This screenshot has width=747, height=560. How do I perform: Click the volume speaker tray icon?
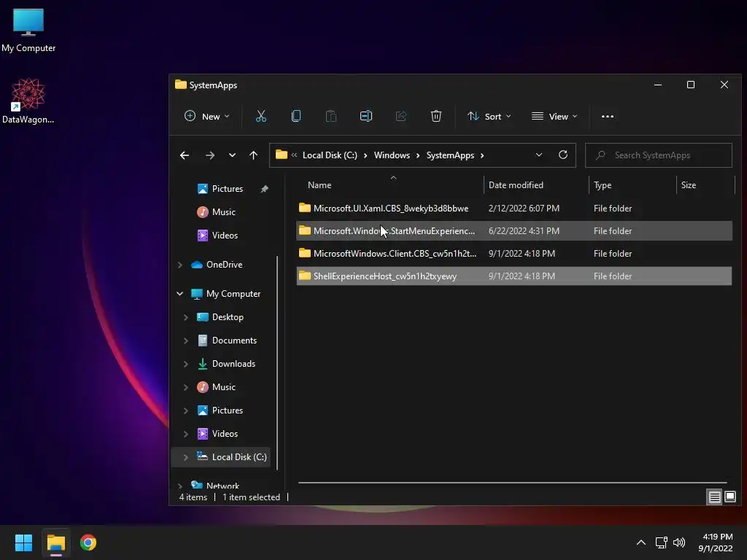pos(679,542)
